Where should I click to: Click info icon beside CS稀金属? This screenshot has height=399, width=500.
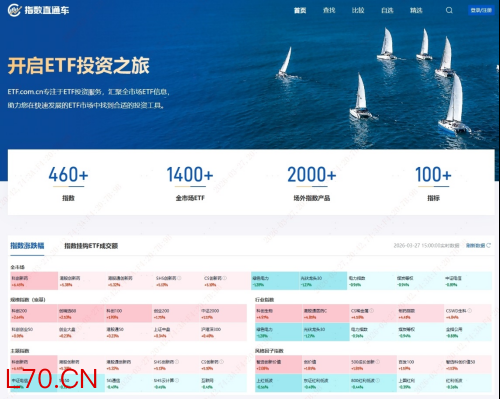coord(371,310)
